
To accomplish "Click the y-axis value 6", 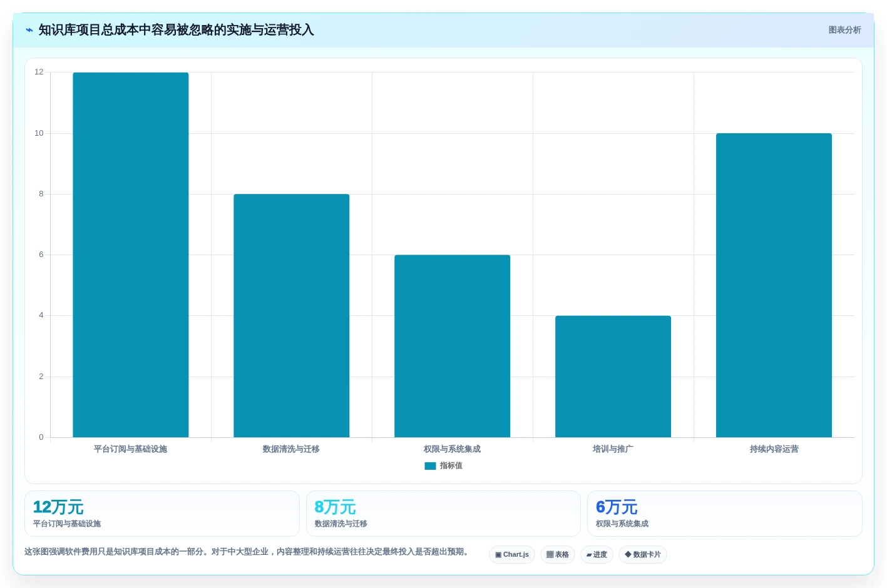I will click(41, 255).
